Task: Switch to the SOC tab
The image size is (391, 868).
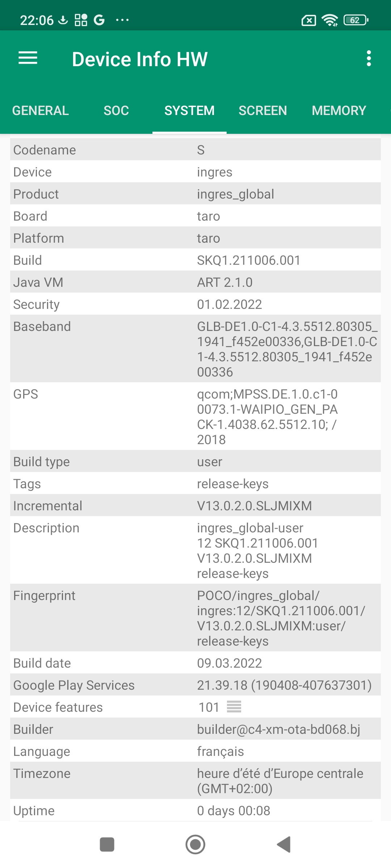Action: (x=116, y=111)
